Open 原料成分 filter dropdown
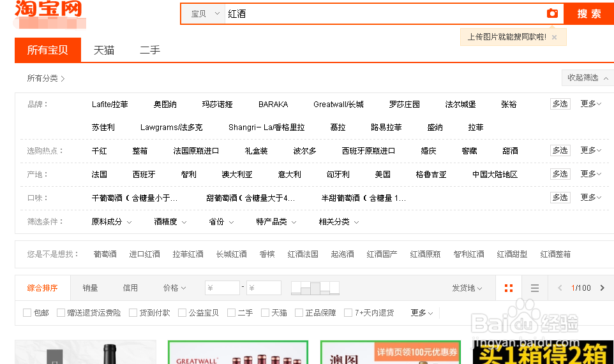614x364 pixels. [111, 222]
